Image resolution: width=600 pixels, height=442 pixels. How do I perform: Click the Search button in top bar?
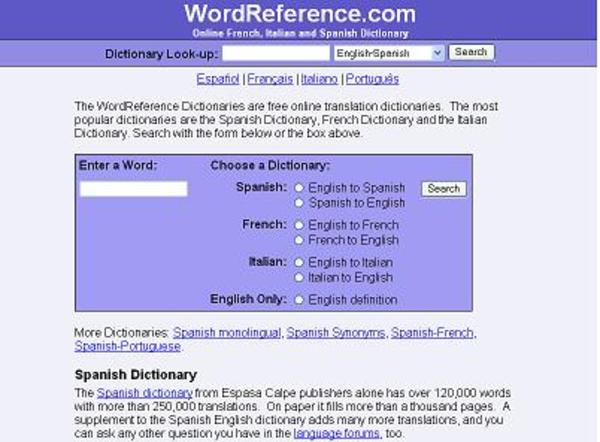click(471, 52)
